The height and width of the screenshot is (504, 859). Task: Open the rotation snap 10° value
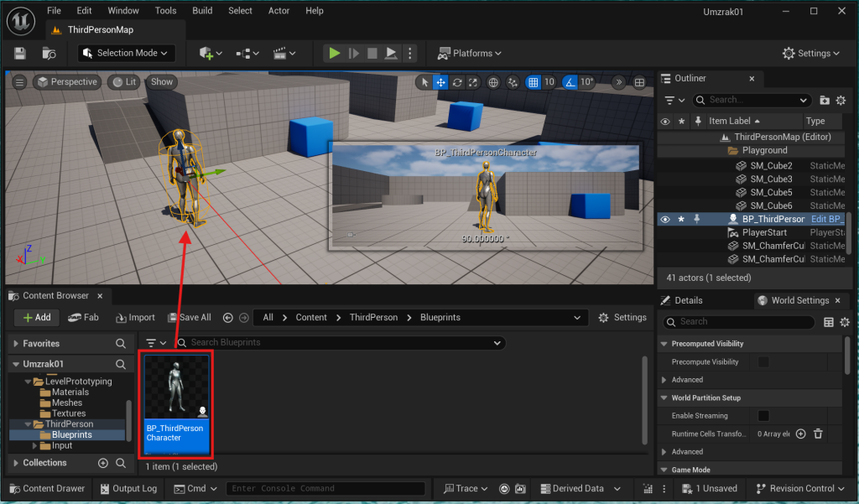(x=586, y=82)
